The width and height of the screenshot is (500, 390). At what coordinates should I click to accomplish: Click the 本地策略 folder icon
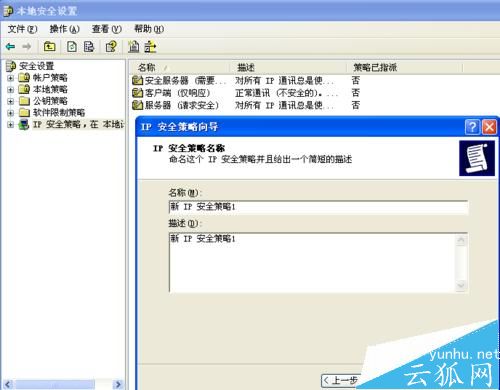click(24, 89)
